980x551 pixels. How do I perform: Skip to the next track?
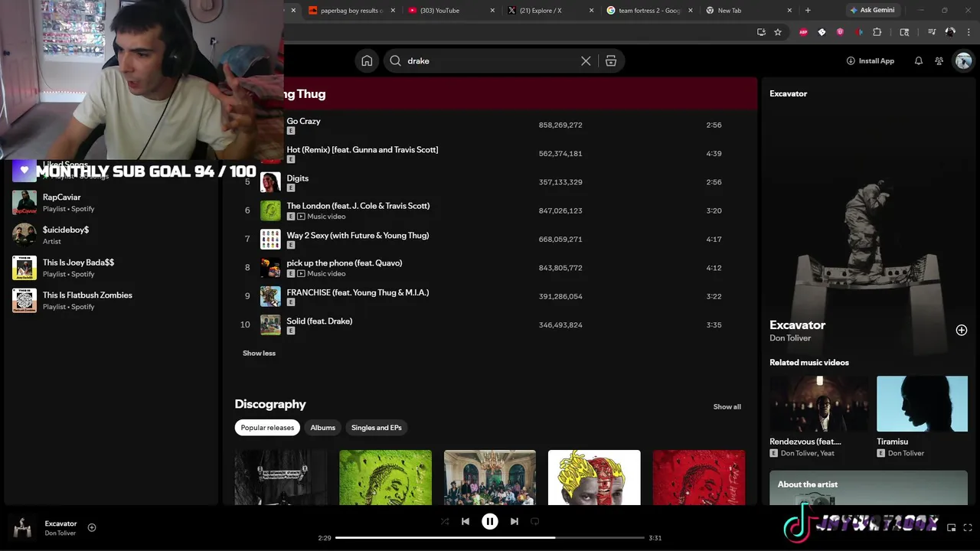pyautogui.click(x=514, y=521)
